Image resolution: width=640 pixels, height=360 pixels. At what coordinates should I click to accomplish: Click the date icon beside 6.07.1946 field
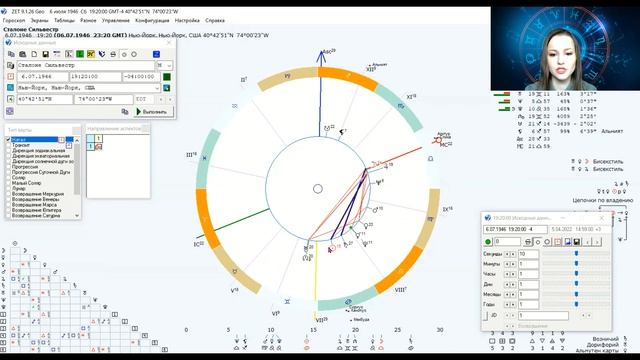[x=10, y=77]
